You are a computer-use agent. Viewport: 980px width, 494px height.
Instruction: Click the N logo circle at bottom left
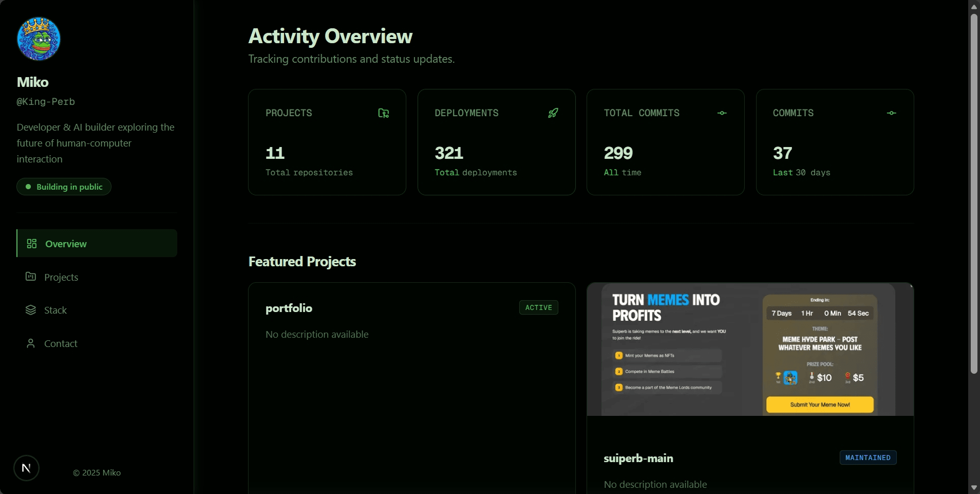(x=26, y=468)
